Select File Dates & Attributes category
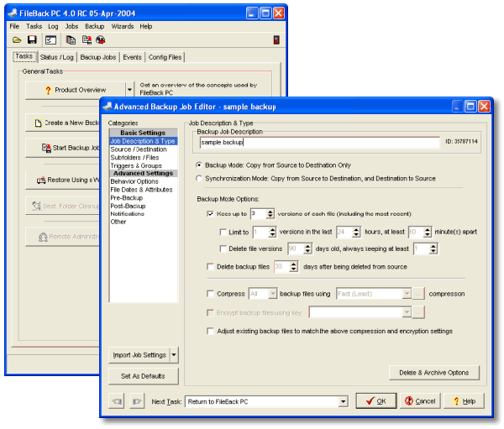 click(144, 190)
